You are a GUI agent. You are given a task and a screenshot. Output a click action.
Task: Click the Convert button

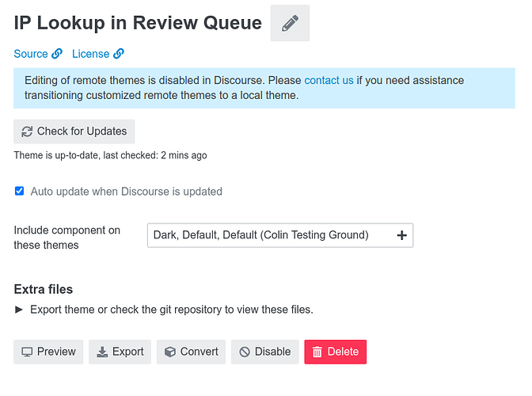pyautogui.click(x=191, y=352)
